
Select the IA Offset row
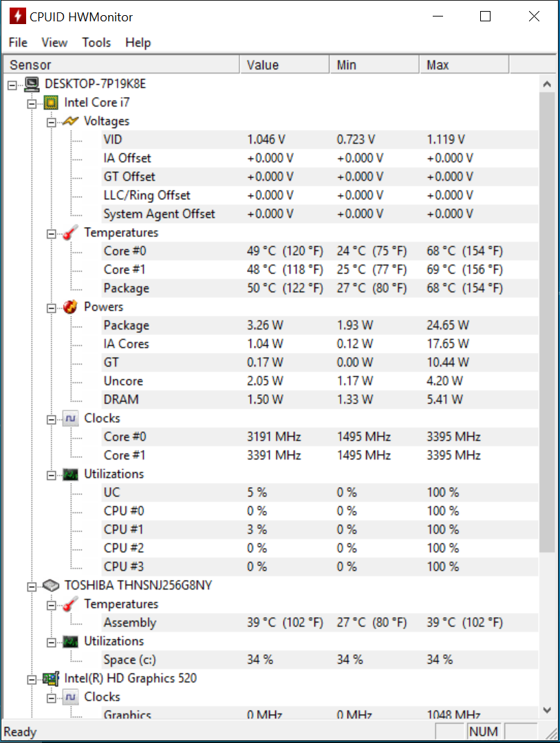click(321, 158)
